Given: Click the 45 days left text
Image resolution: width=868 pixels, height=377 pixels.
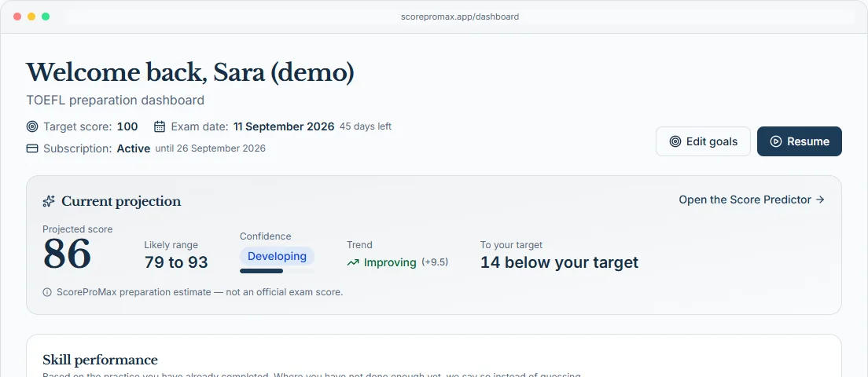Looking at the screenshot, I should [x=366, y=126].
